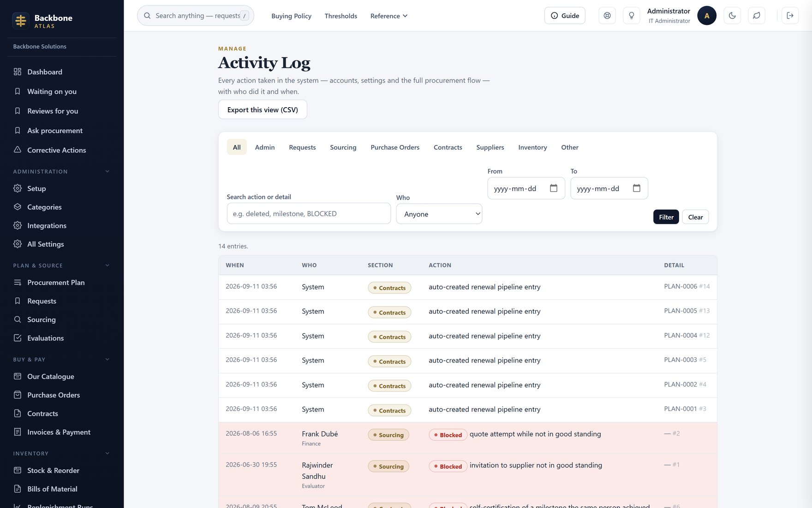Click the sign out icon
The height and width of the screenshot is (508, 812).
pos(790,16)
